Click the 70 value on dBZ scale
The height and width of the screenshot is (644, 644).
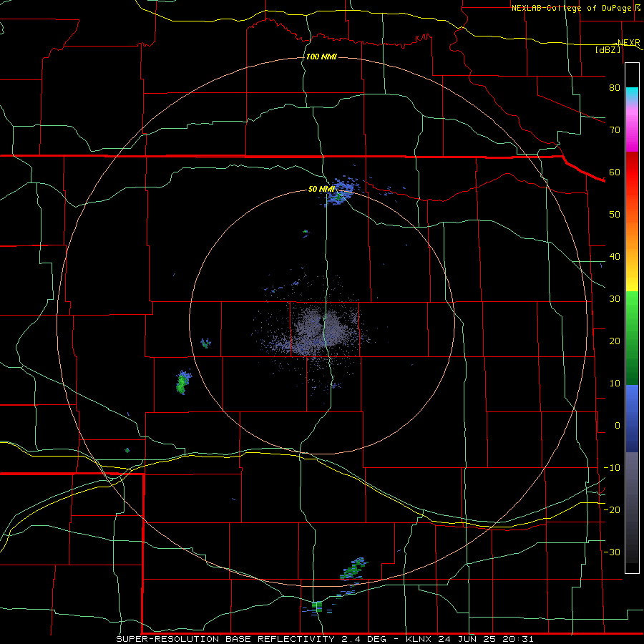click(x=615, y=130)
